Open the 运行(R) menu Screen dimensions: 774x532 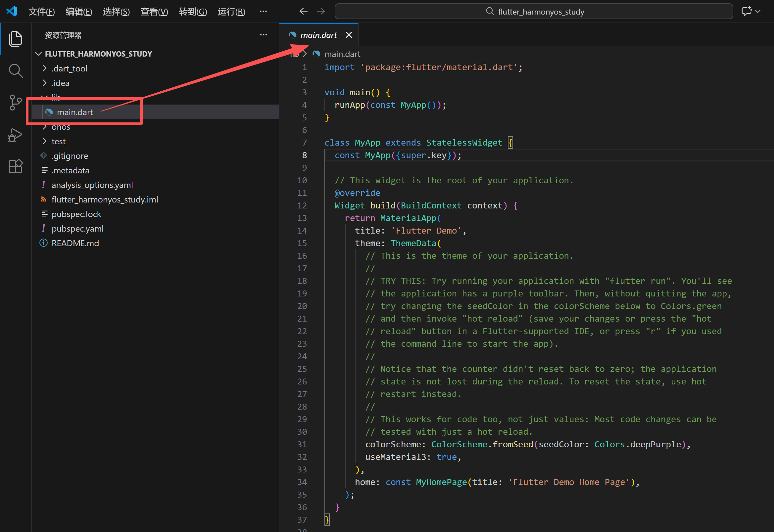pyautogui.click(x=231, y=12)
